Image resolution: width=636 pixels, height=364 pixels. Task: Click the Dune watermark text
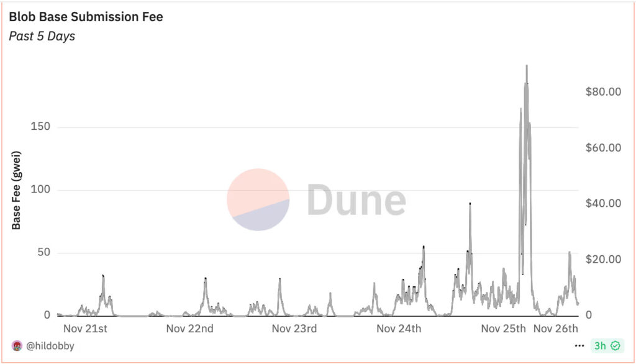click(x=357, y=200)
